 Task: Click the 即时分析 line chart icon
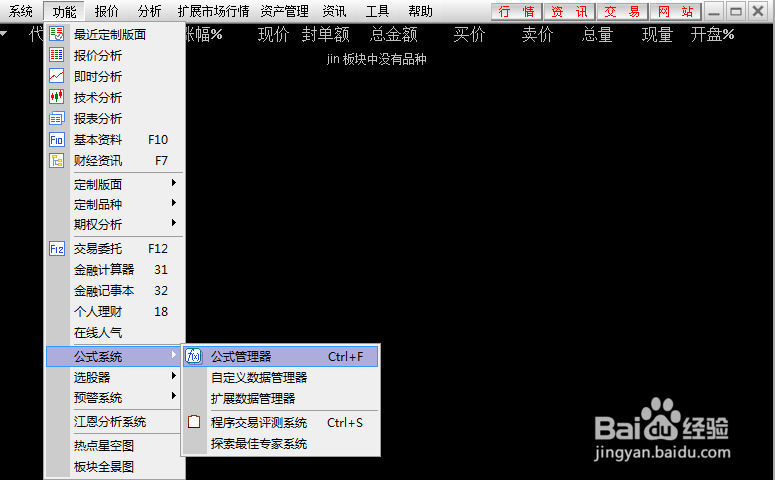57,76
